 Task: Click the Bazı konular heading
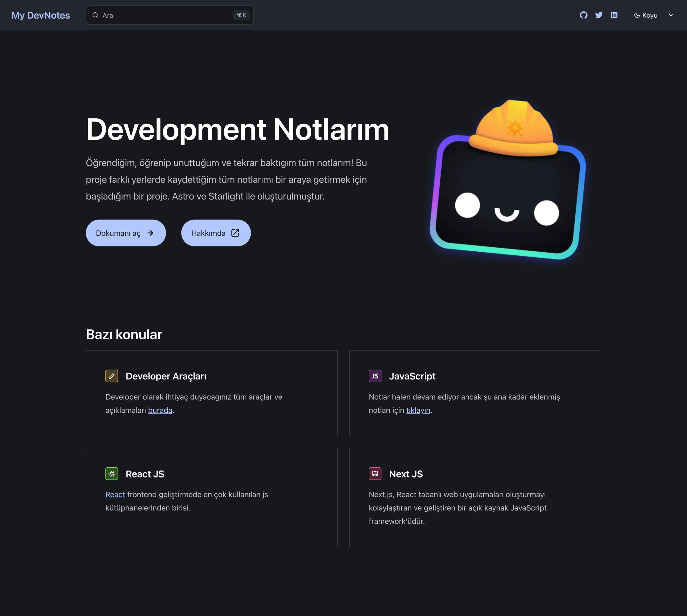click(124, 334)
